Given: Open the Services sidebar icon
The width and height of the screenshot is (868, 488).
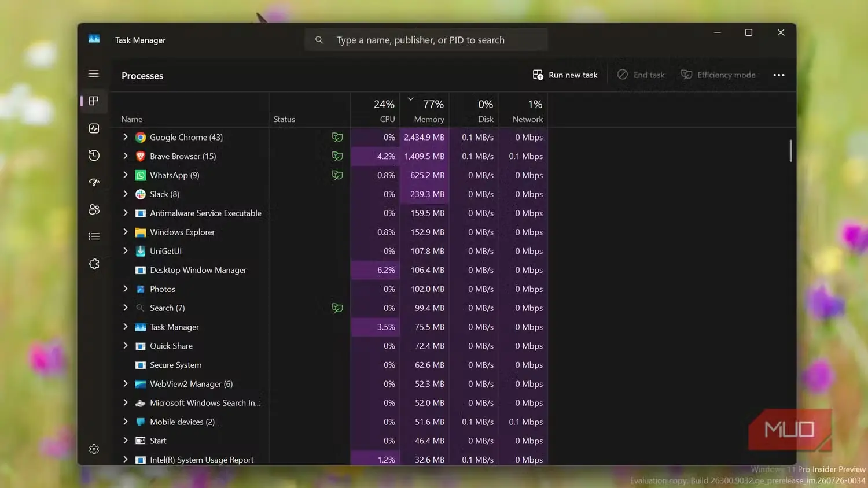Looking at the screenshot, I should pyautogui.click(x=94, y=264).
